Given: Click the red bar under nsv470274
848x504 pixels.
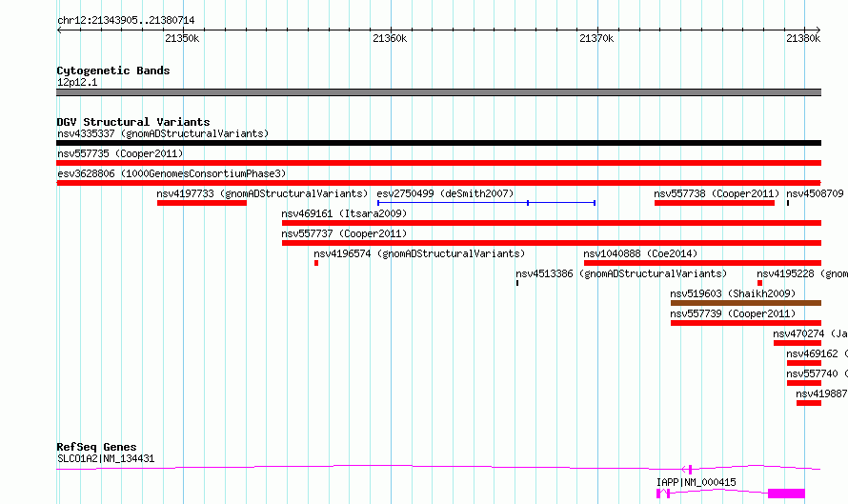Looking at the screenshot, I should click(x=798, y=343).
